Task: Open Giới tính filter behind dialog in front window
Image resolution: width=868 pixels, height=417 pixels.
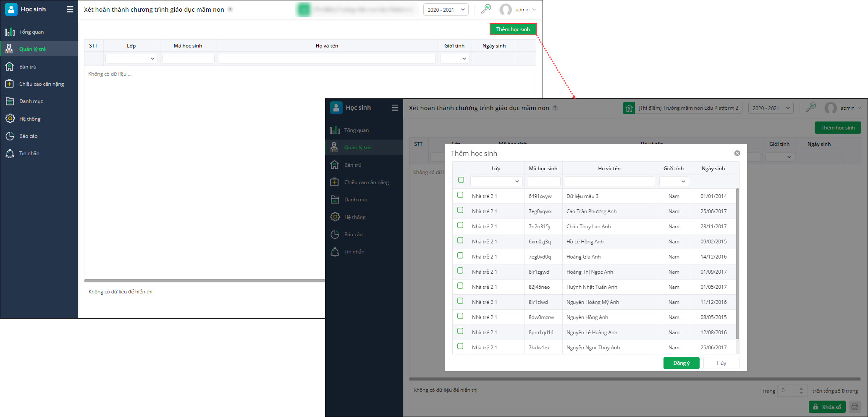Action: tap(780, 157)
